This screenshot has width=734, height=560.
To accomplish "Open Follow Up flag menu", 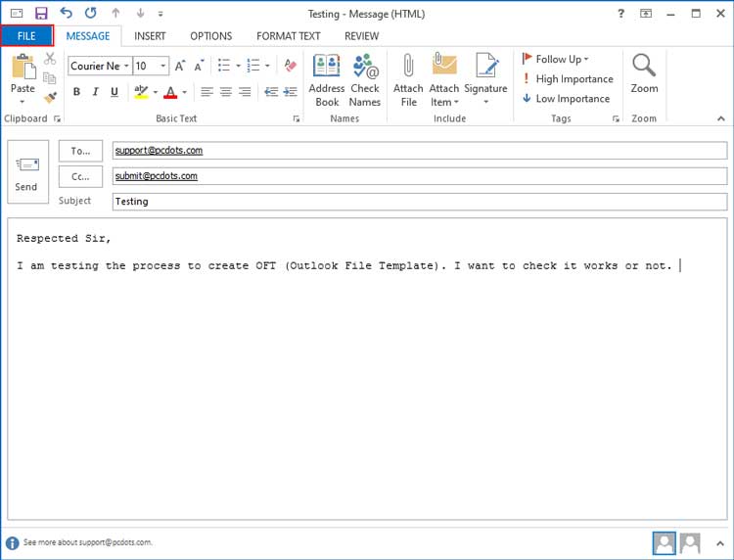I will [555, 59].
